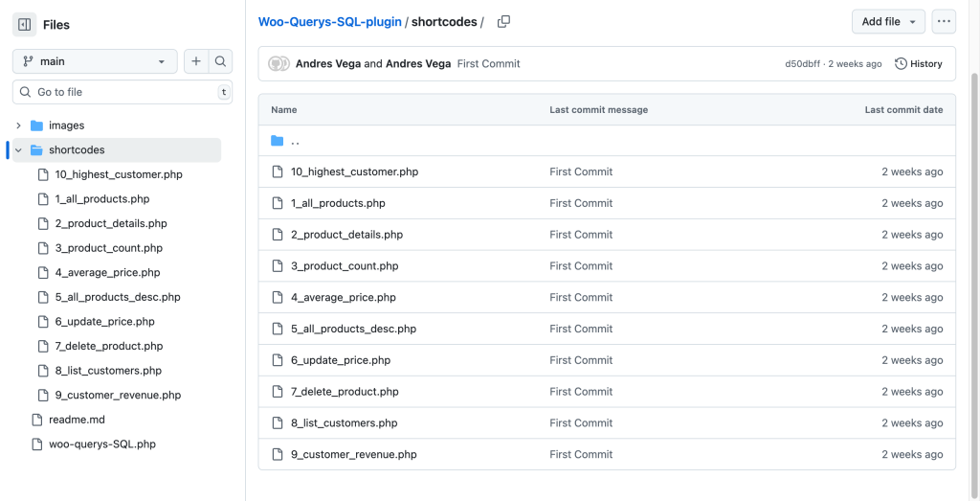Screen dimensions: 980x501
Task: Click file icon beside 4_average_price.php table row
Action: (x=277, y=297)
